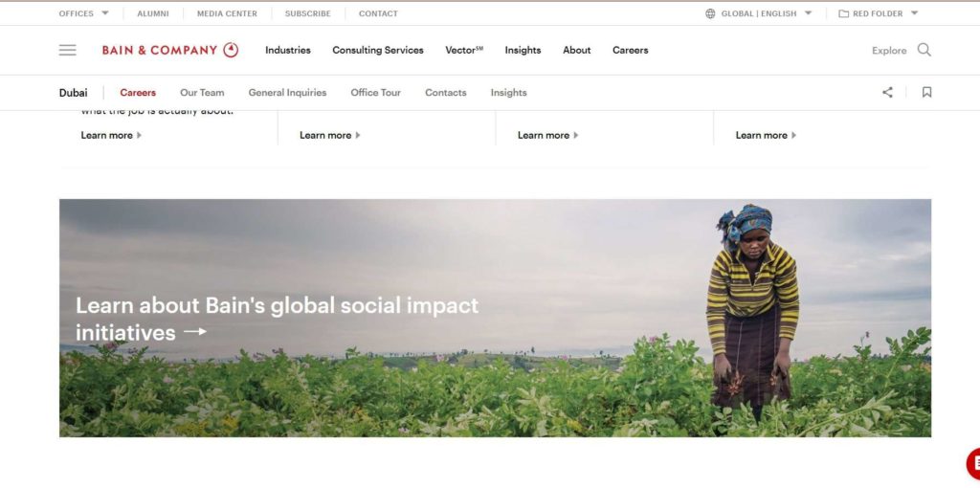This screenshot has width=980, height=488.
Task: Click the Bain & Company logo
Action: coord(170,50)
